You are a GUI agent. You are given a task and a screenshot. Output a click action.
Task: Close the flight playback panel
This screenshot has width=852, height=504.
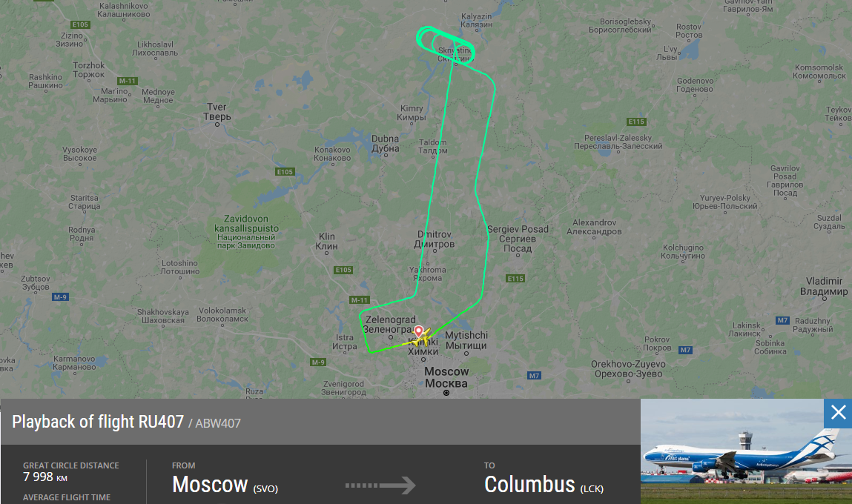point(838,413)
